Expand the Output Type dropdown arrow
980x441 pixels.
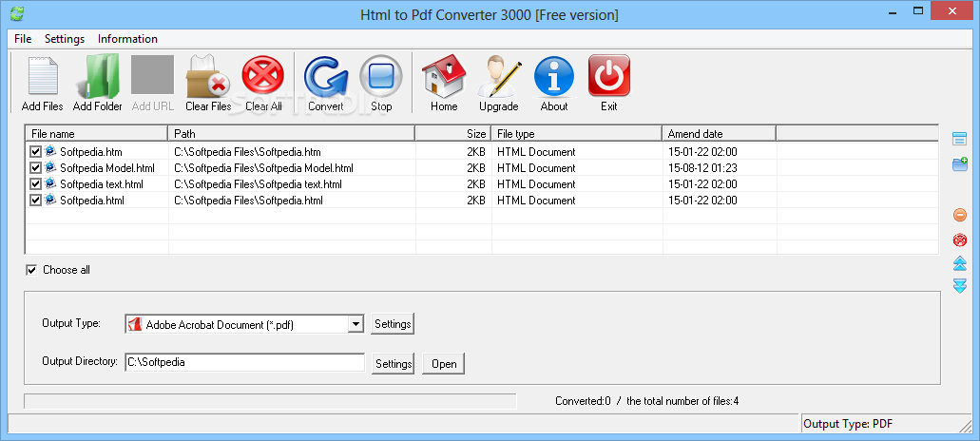tap(355, 324)
